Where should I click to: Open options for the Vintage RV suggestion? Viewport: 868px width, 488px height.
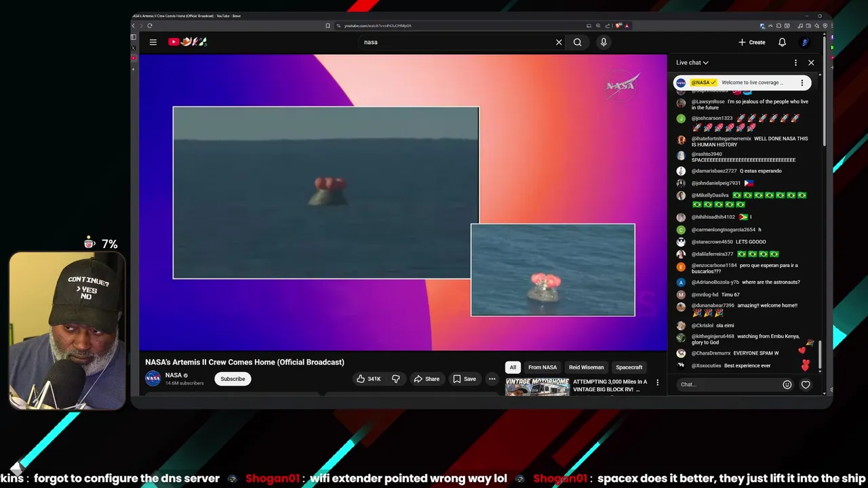pyautogui.click(x=657, y=382)
